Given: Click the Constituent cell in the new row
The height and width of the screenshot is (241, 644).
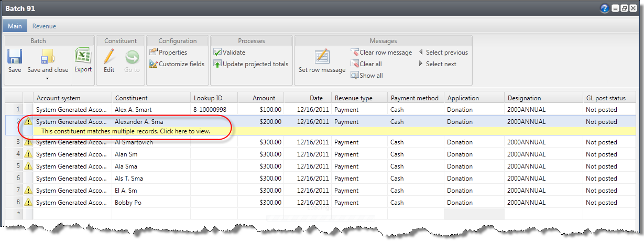Looking at the screenshot, I should tap(151, 214).
